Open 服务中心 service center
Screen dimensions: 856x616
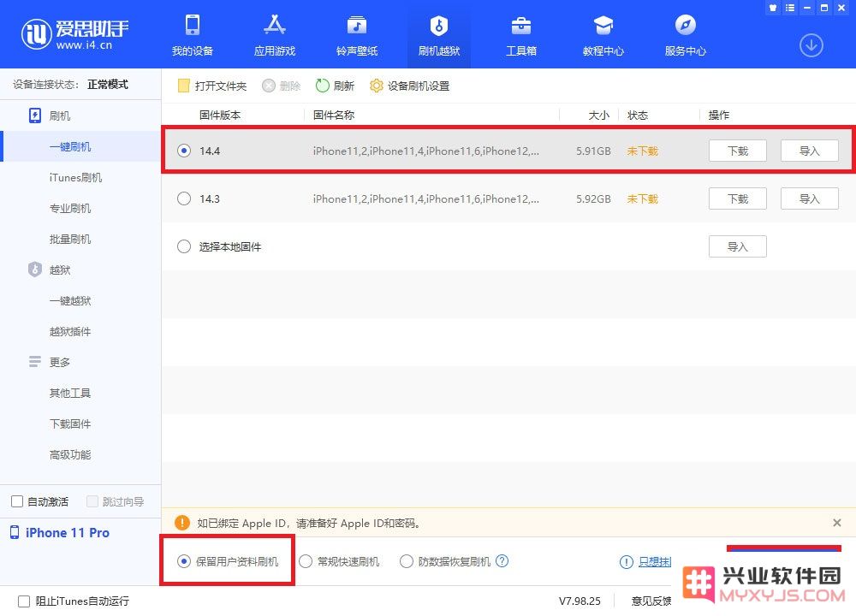click(685, 35)
